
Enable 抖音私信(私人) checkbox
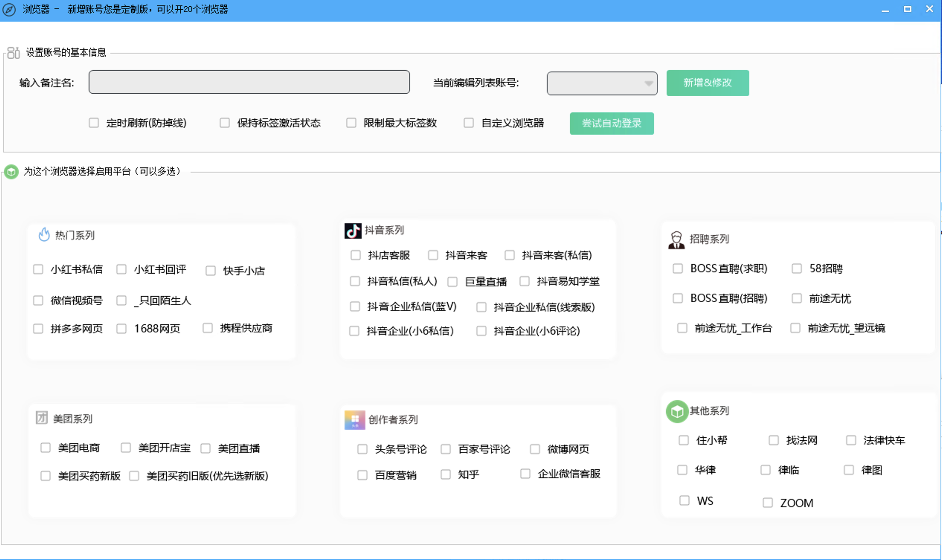(x=355, y=281)
